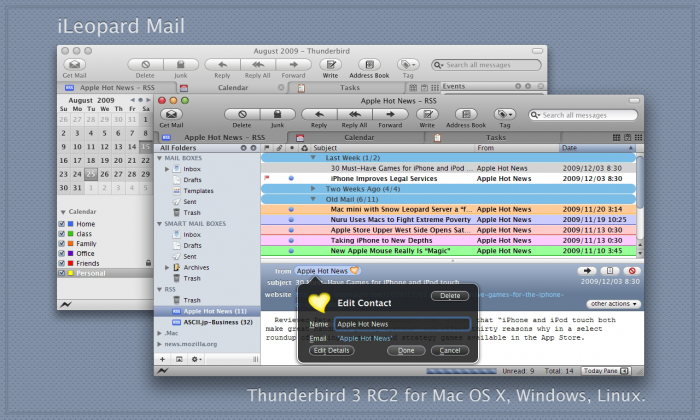The height and width of the screenshot is (420, 700).
Task: Click Junk in back August 2009 window
Action: click(180, 65)
